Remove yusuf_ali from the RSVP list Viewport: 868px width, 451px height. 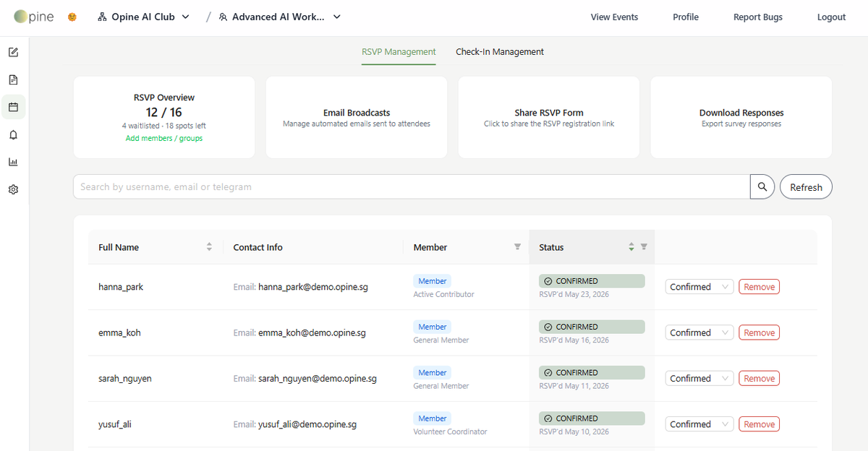[x=759, y=424]
